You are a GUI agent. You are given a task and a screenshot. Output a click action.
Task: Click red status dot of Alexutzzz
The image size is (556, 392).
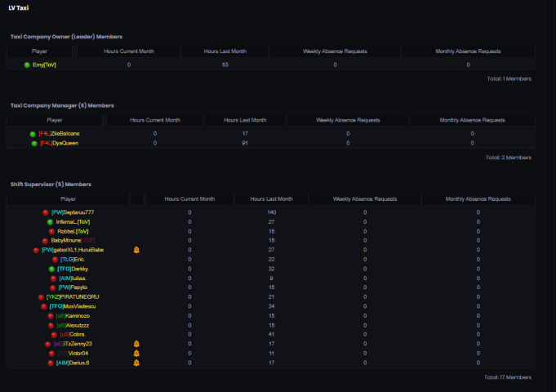point(51,325)
